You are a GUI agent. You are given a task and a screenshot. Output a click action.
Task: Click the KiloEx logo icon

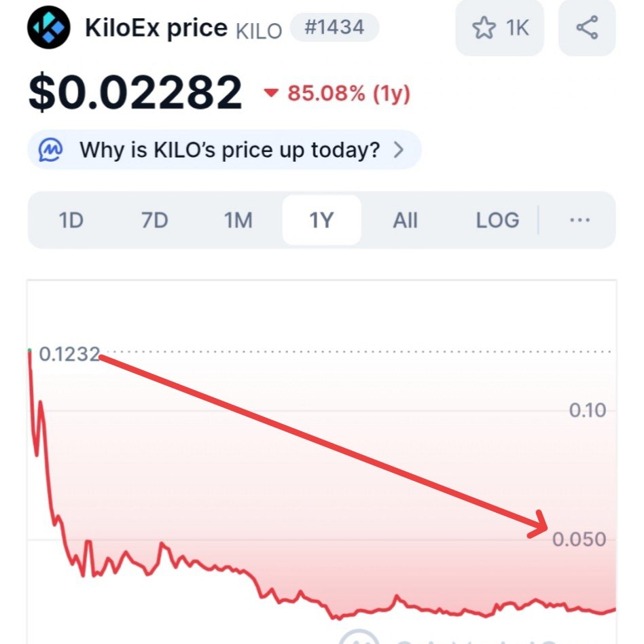[x=48, y=28]
